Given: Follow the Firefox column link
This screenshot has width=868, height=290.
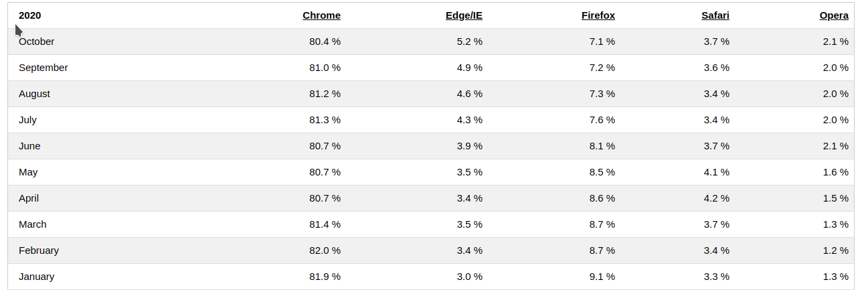Looking at the screenshot, I should click(598, 15).
